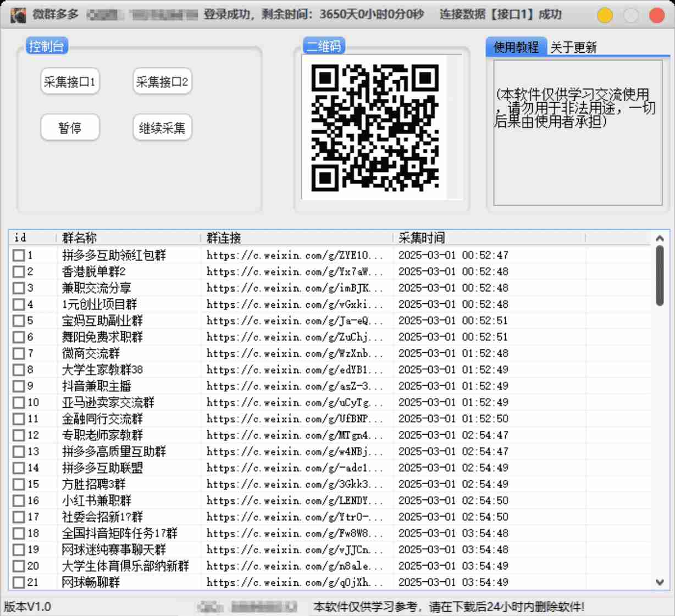
Task: Click the vertical scrollbar thumb of the list
Action: tap(660, 276)
